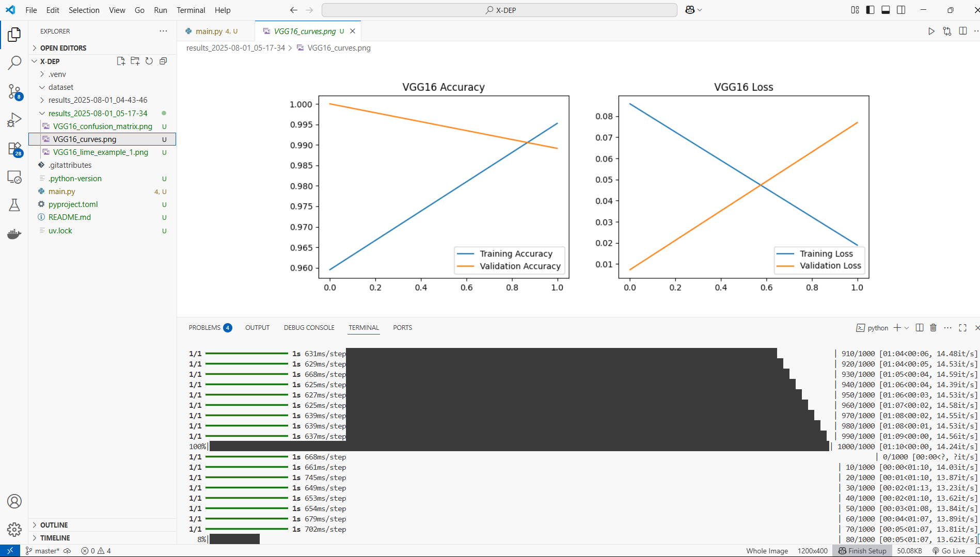Screen dimensions: 980x557
Task: Open new terminal launch profile dropdown
Action: click(907, 328)
